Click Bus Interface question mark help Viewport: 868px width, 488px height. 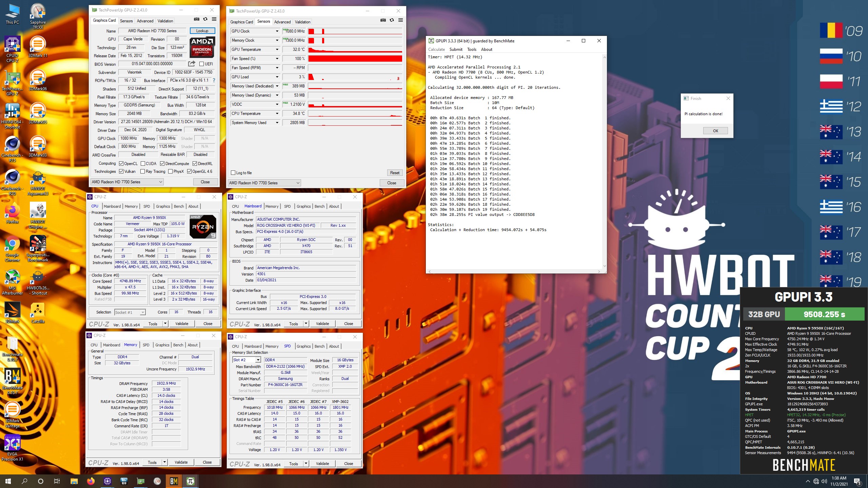[214, 80]
